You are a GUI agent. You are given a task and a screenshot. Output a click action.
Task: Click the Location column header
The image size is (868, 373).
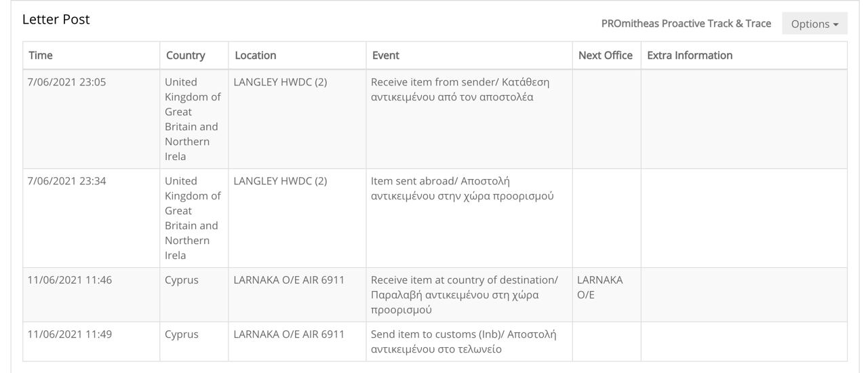click(256, 56)
